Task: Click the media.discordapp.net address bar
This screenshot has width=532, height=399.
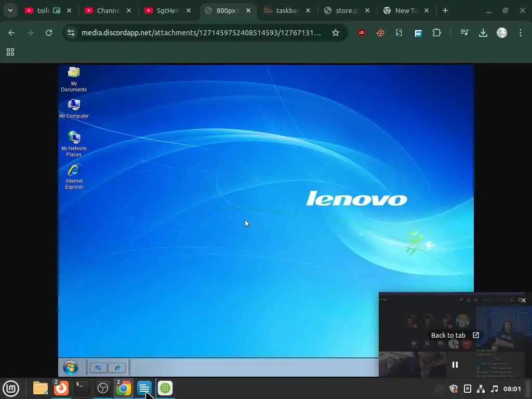Action: coord(201,33)
